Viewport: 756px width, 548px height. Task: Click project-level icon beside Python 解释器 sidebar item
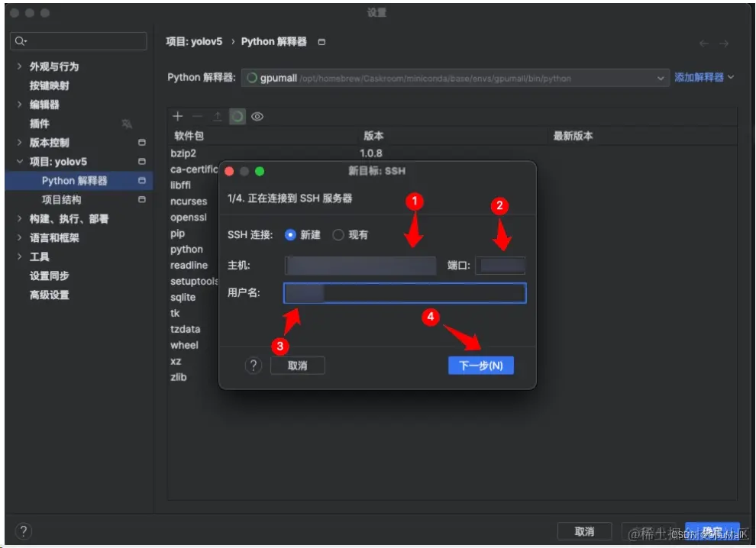click(x=142, y=180)
